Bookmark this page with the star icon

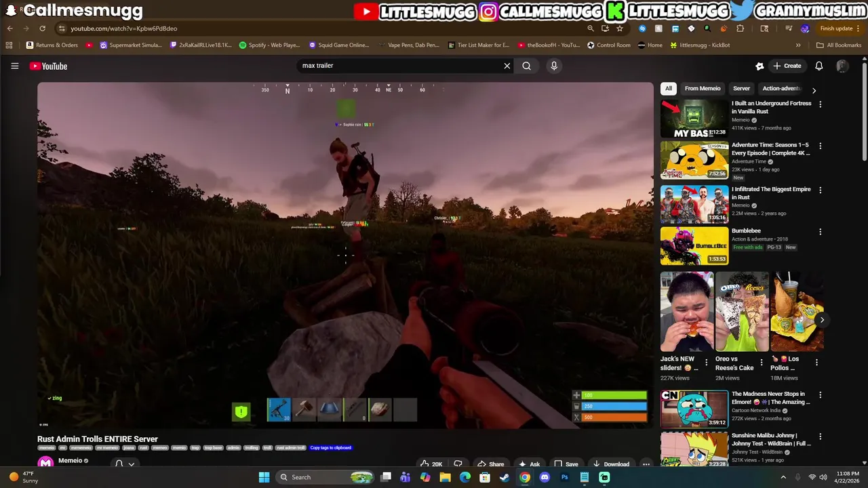point(620,28)
